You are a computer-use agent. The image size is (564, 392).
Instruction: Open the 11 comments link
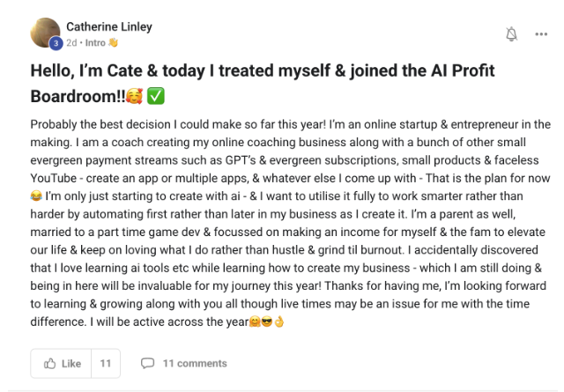click(x=194, y=363)
